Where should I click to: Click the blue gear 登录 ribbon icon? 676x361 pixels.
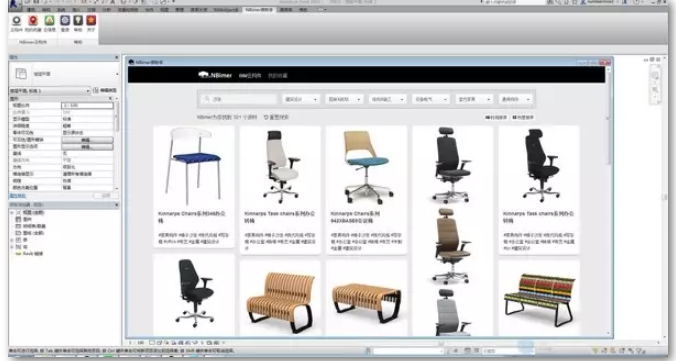coord(65,20)
